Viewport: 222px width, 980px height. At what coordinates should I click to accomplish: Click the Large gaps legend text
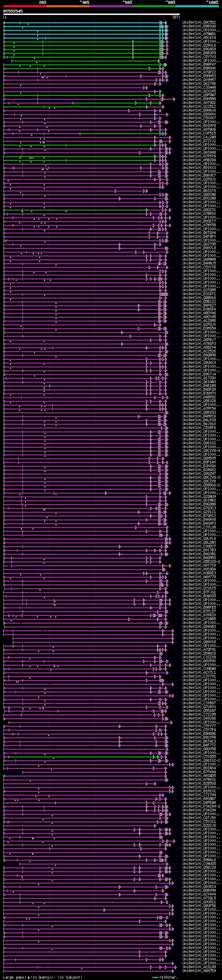pos(43,977)
